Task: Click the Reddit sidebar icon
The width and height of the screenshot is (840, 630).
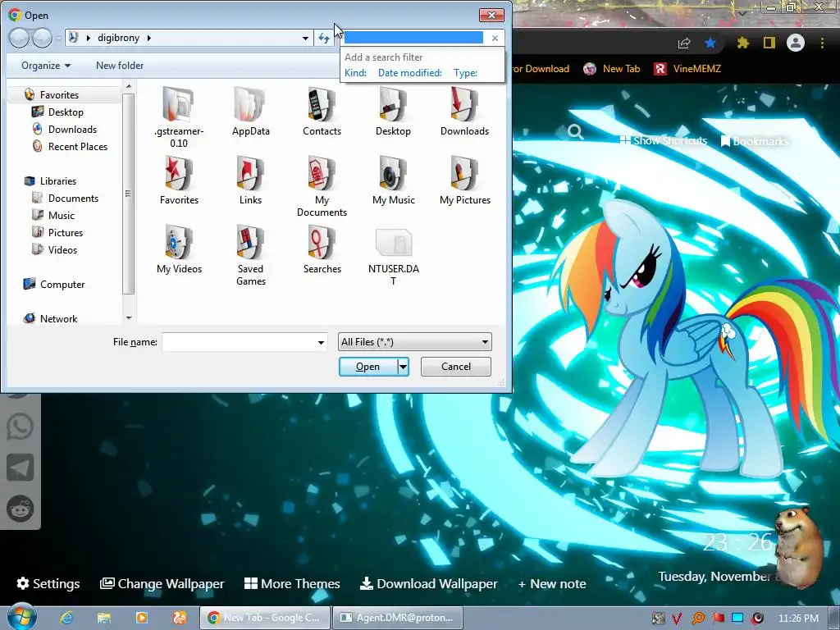Action: [x=21, y=509]
